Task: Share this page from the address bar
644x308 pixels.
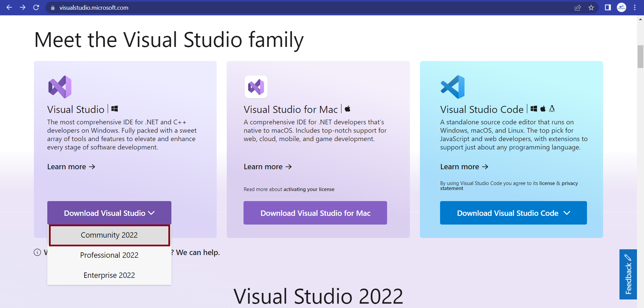Action: pyautogui.click(x=578, y=8)
